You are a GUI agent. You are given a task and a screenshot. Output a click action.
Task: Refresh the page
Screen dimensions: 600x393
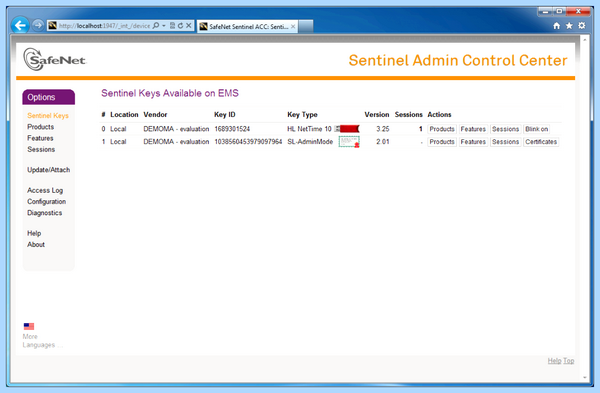(x=180, y=26)
